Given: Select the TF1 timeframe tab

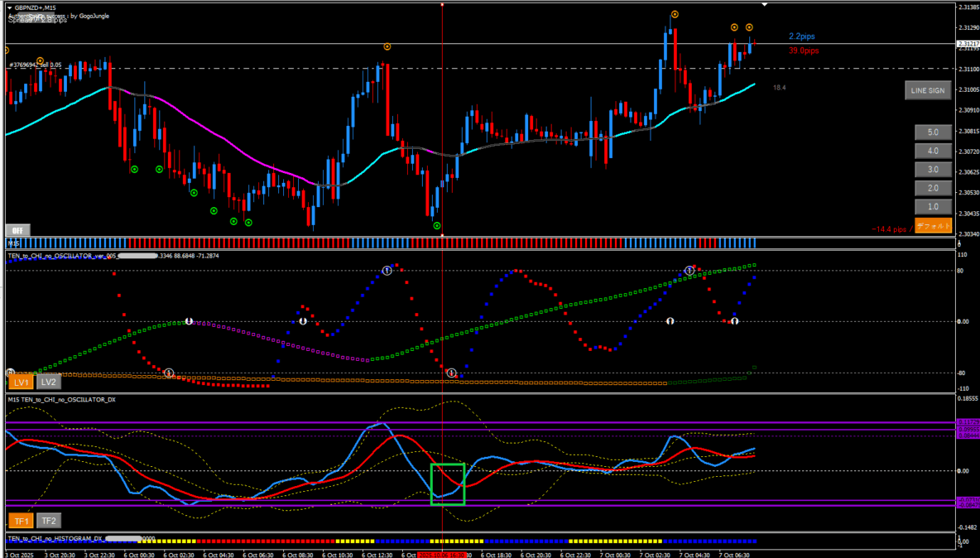Looking at the screenshot, I should [21, 521].
